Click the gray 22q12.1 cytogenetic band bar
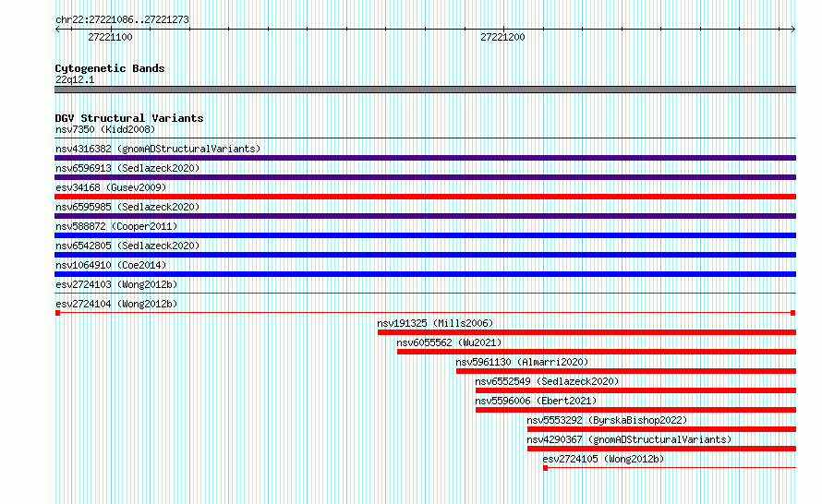 (x=425, y=90)
